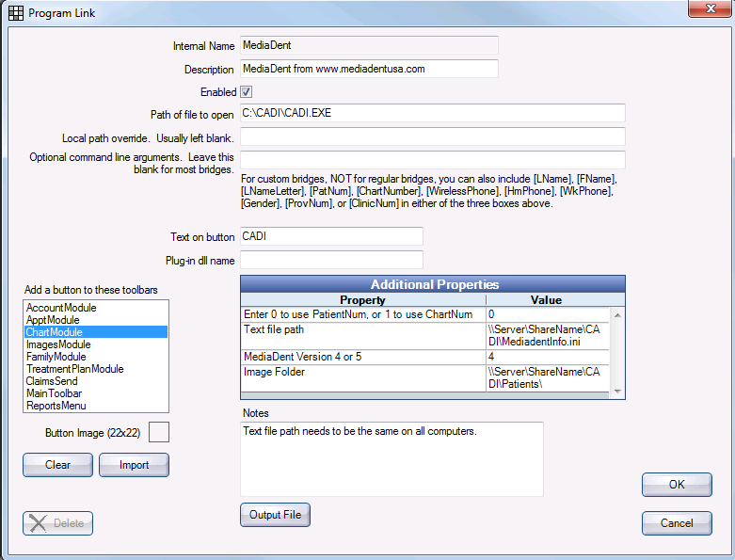Edit the Text on button field

click(331, 236)
